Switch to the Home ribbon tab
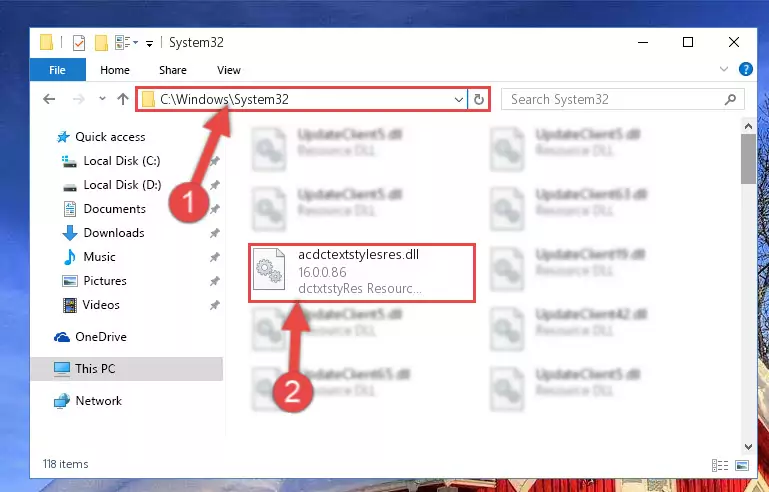Screen dimensions: 769x492 pos(115,70)
